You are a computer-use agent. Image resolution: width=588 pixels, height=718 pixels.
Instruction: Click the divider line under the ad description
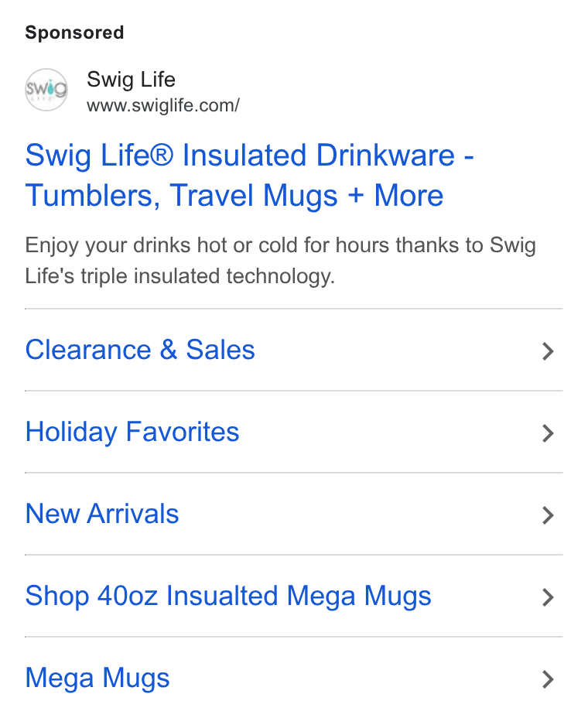293,309
